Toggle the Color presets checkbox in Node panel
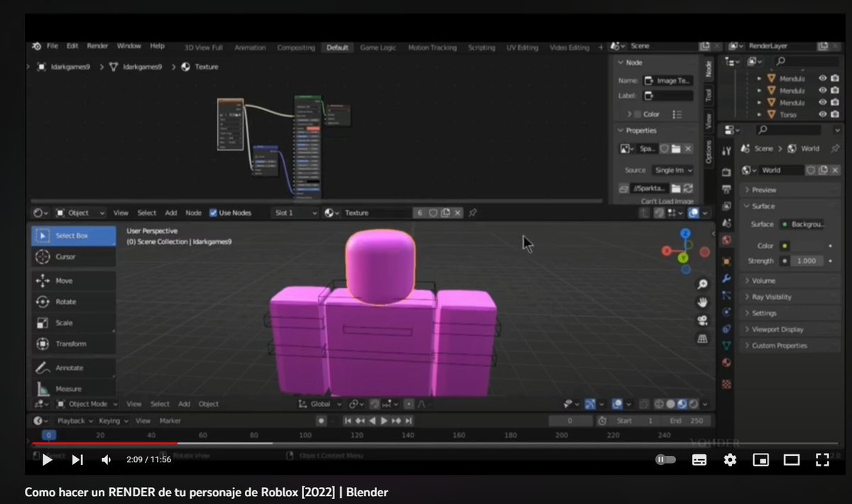The width and height of the screenshot is (852, 504). tap(638, 114)
